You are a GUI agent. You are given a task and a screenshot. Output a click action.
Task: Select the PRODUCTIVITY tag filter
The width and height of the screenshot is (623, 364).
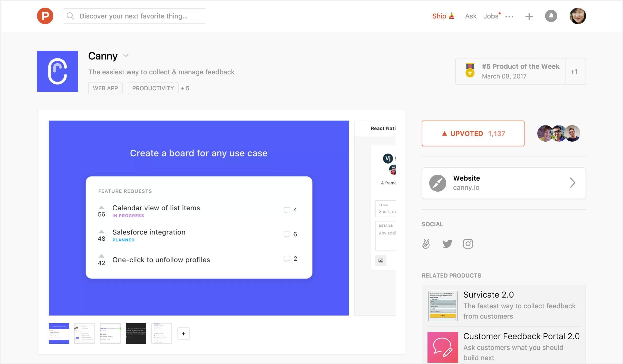[x=152, y=88]
